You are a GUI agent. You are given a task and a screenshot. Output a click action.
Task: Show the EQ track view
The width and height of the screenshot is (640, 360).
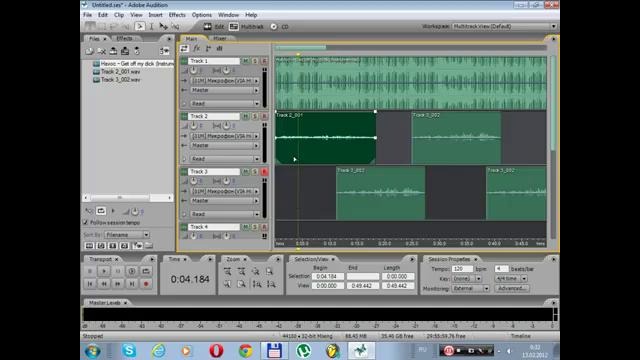pyautogui.click(x=220, y=49)
